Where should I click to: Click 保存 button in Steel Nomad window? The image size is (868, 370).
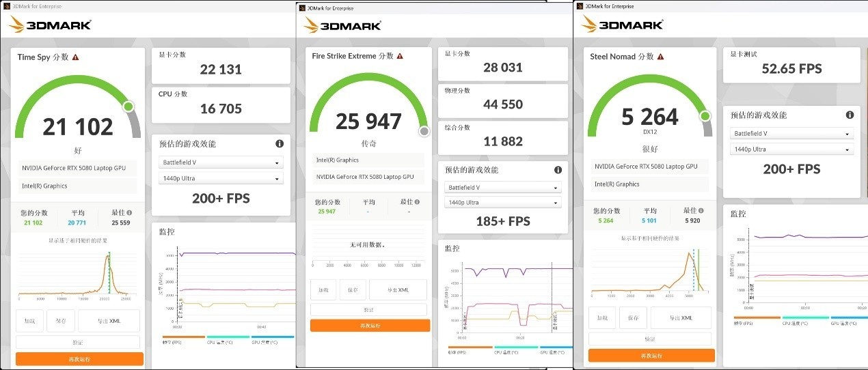click(632, 317)
